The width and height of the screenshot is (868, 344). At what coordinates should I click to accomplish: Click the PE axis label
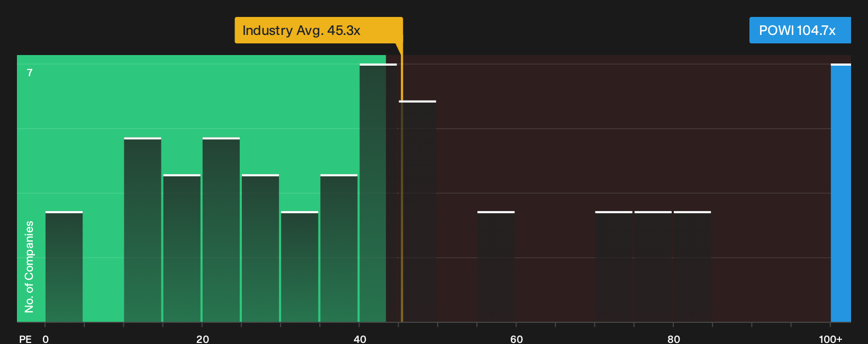(x=25, y=339)
